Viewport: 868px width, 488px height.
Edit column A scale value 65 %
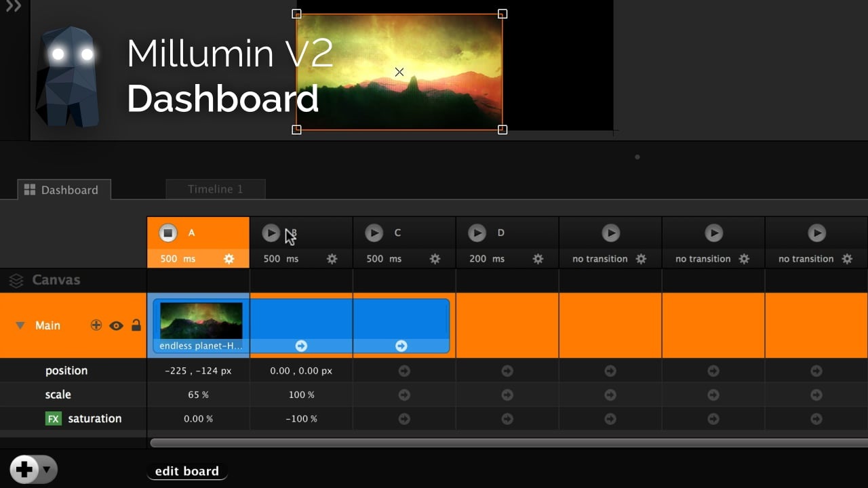pos(198,394)
